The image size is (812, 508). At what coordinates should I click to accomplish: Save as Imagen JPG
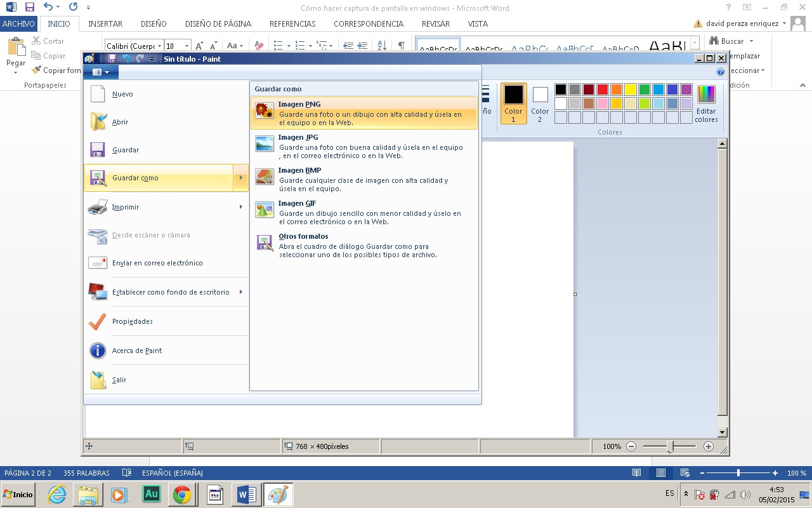point(364,146)
